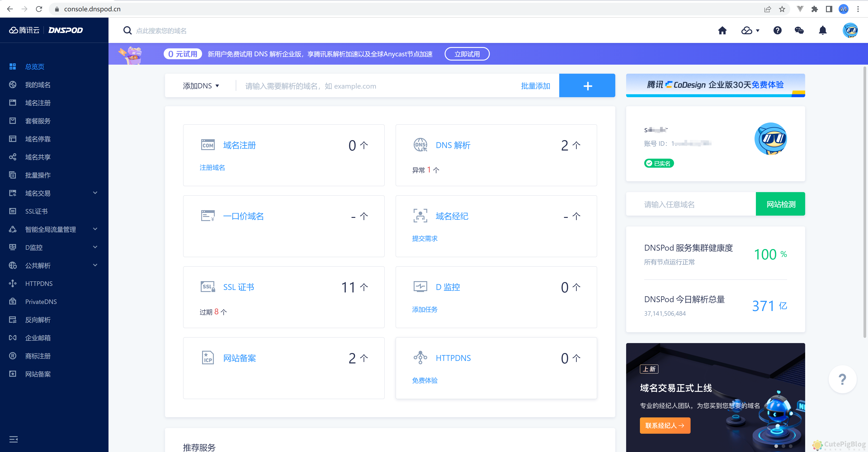The image size is (868, 452).
Task: Click the 反向解析 sidebar icon
Action: tap(12, 320)
